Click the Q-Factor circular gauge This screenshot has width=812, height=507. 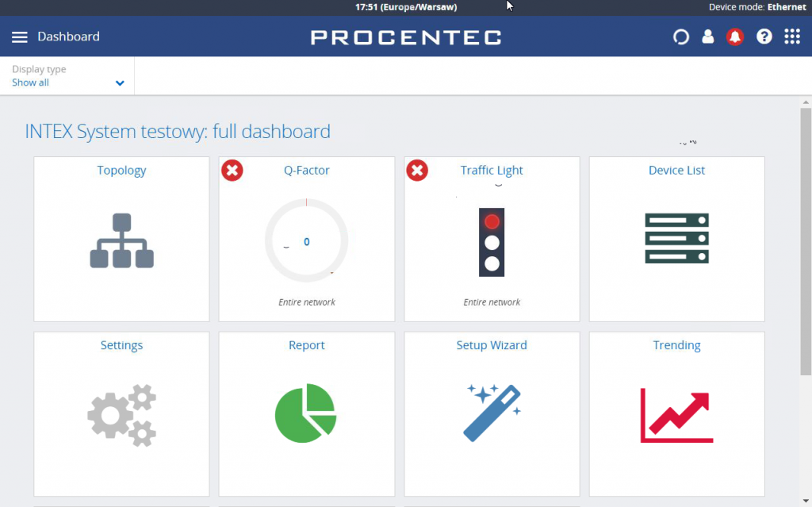tap(307, 240)
